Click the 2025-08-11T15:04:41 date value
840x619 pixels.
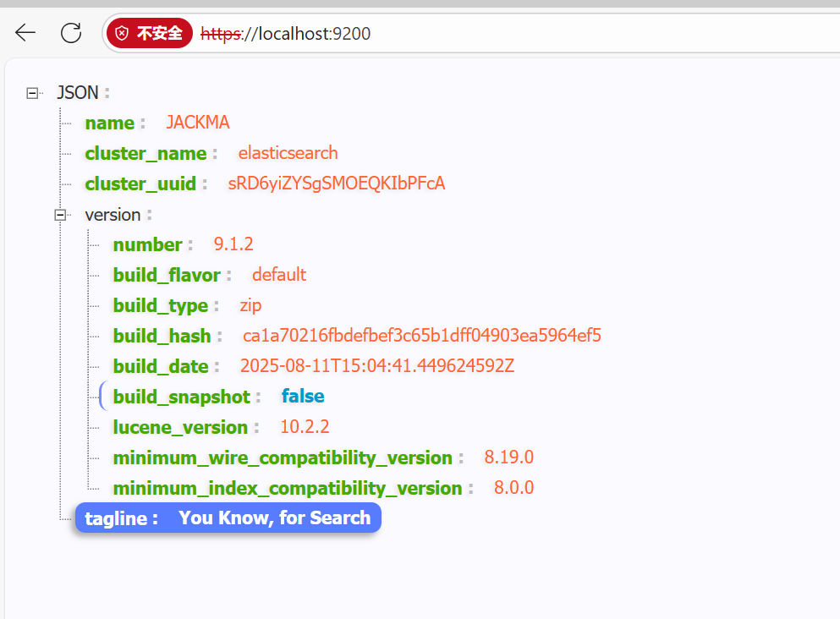pos(377,366)
